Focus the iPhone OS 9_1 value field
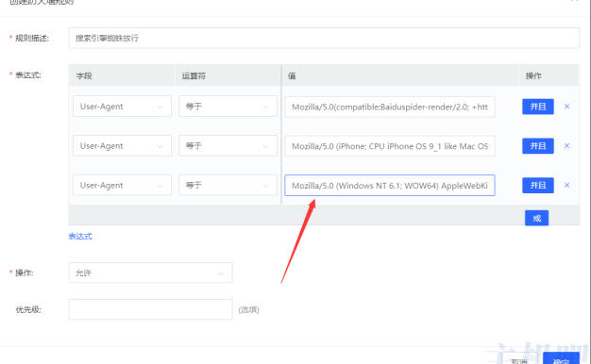 click(390, 146)
